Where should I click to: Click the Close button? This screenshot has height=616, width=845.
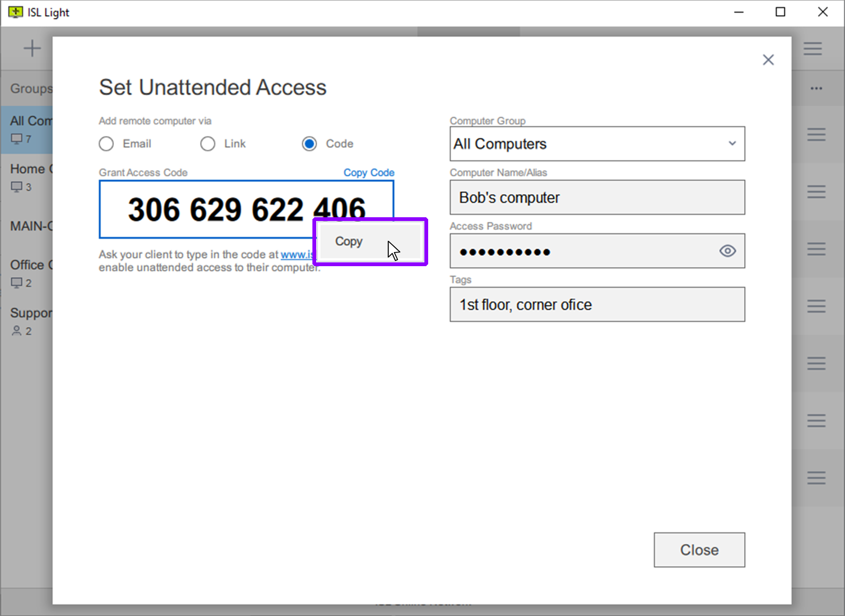pos(699,550)
